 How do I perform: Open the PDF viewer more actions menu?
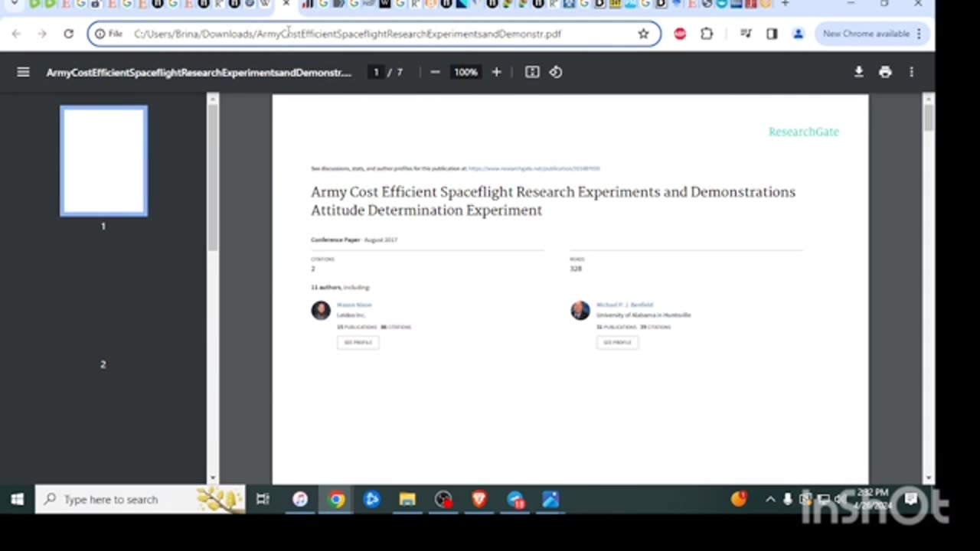[x=911, y=72]
